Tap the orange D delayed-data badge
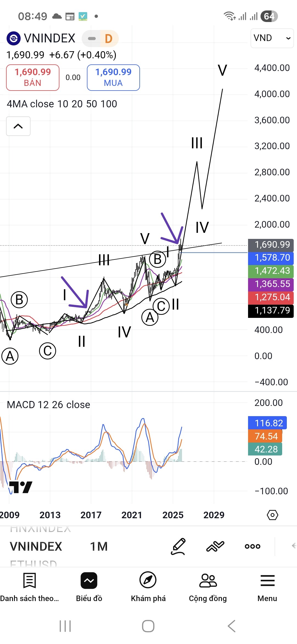 109,39
